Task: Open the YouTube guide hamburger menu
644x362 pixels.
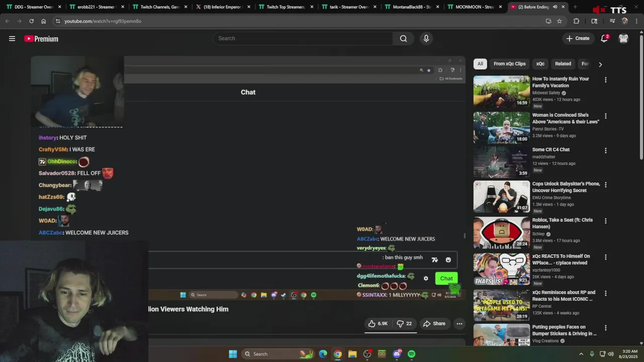Action: pyautogui.click(x=12, y=39)
